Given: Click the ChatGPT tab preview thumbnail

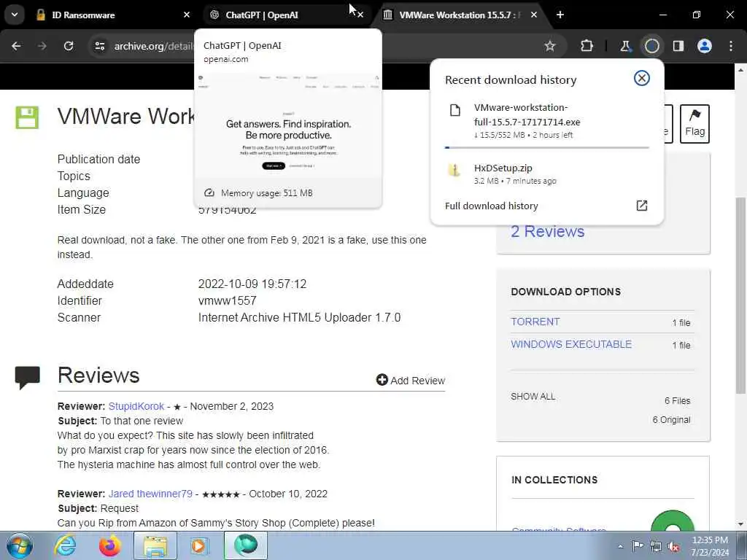Looking at the screenshot, I should 288,125.
